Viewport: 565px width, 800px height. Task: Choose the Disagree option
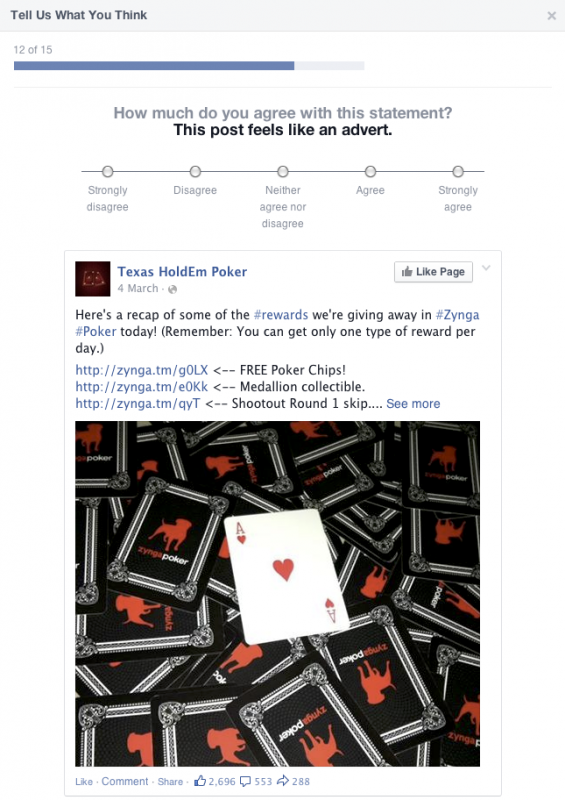[195, 171]
